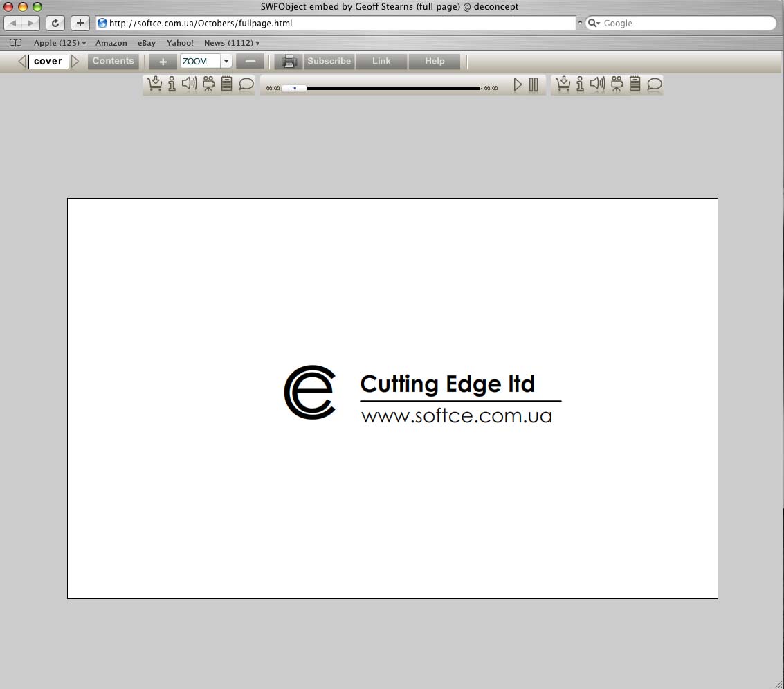Click the right-group info icon
Viewport: 784px width, 689px height.
click(x=580, y=84)
